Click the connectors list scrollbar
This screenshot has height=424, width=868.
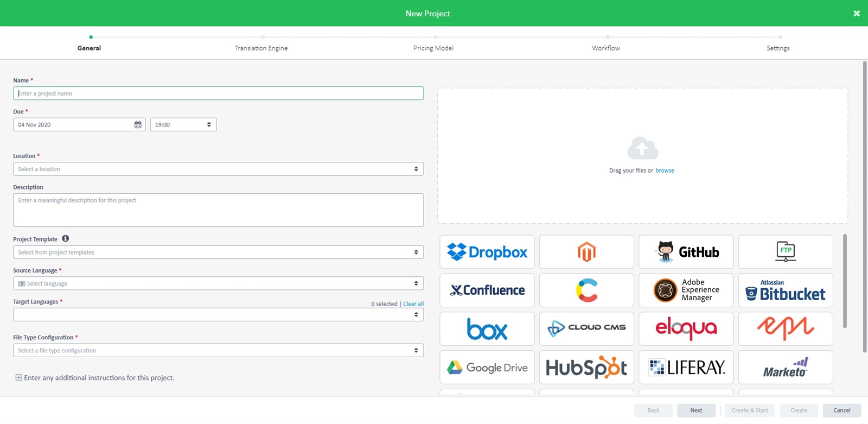coord(845,281)
